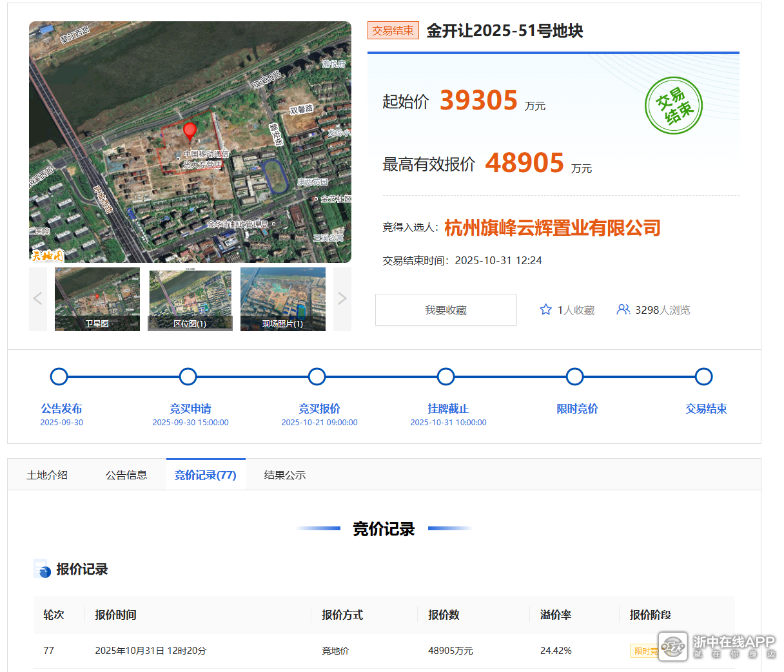Select the 现场照片(1) thumbnail
Image resolution: width=784 pixels, height=672 pixels.
(283, 299)
